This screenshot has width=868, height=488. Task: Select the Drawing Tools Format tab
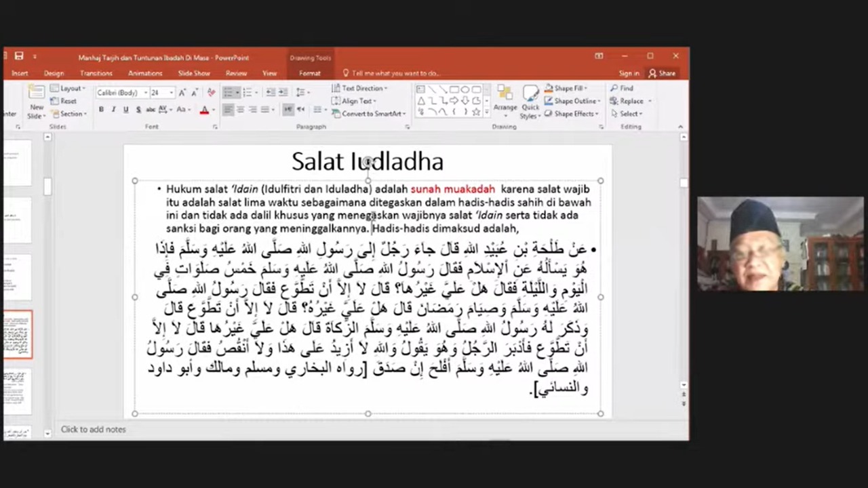[x=310, y=73]
